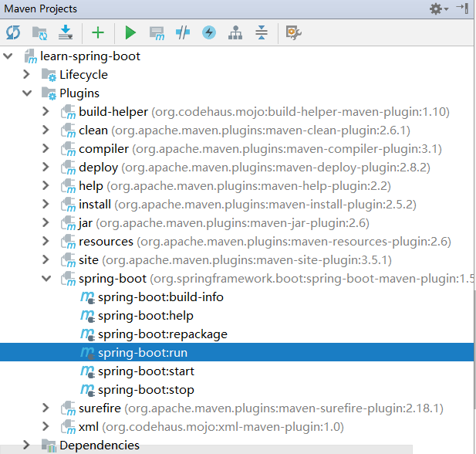Viewport: 476px width, 454px height.
Task: Expand compiler plugin node
Action: [x=46, y=148]
